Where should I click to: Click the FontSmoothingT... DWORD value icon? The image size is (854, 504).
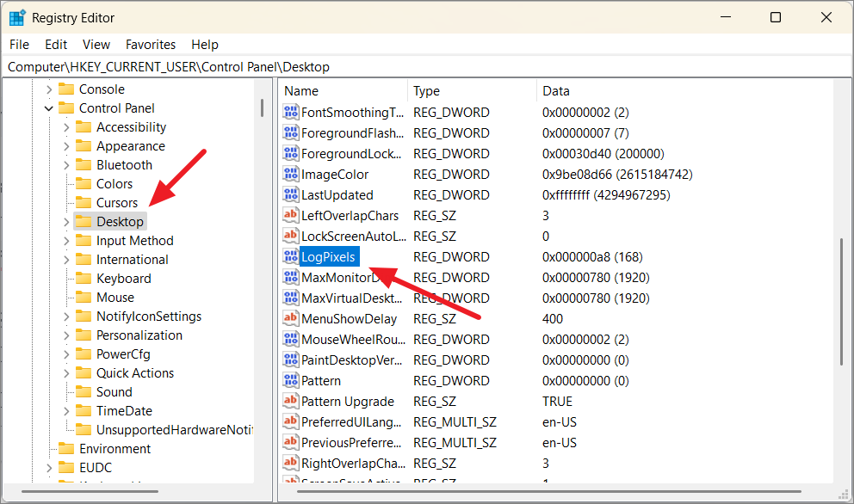291,112
